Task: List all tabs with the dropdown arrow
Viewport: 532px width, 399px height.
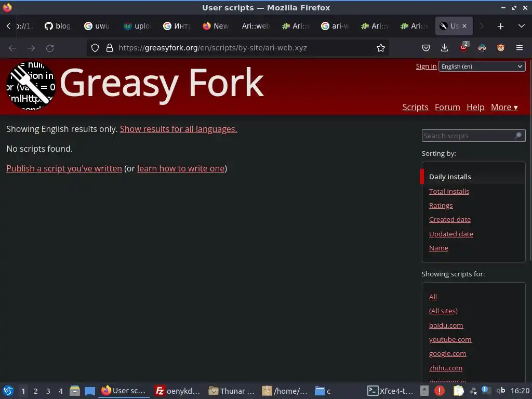Action: (x=522, y=26)
